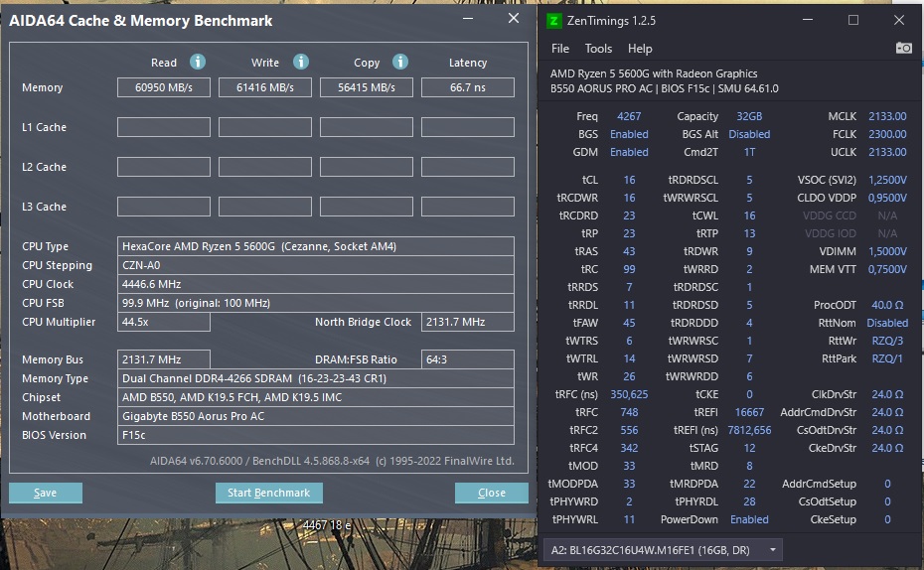The height and width of the screenshot is (570, 924).
Task: Click the ZenTimings green Z app icon
Action: click(554, 21)
